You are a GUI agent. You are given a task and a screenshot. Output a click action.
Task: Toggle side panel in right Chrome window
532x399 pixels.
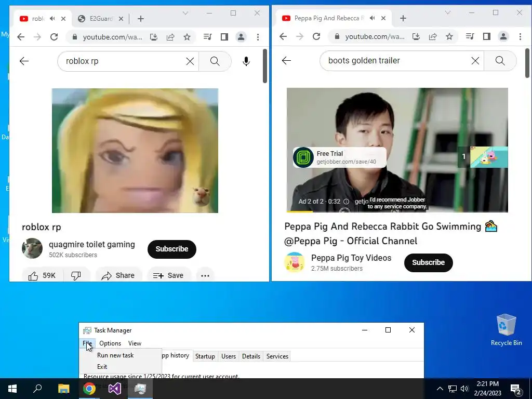click(x=486, y=36)
